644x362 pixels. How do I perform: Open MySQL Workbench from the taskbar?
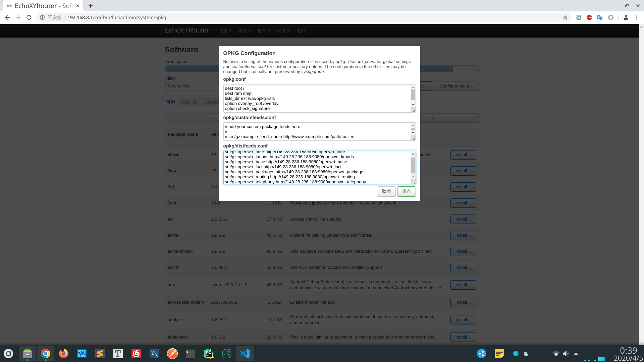coord(154,354)
